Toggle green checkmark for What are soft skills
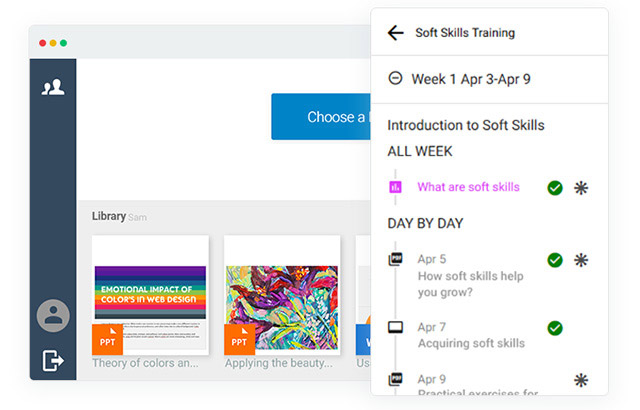This screenshot has height=410, width=640. (x=555, y=187)
